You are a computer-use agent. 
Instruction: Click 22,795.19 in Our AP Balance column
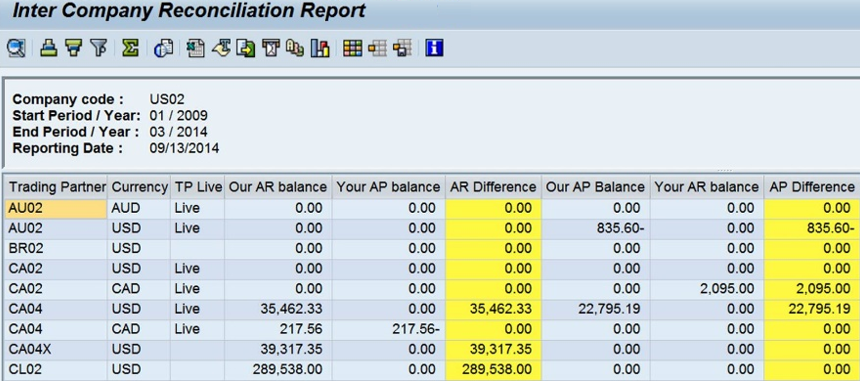tap(595, 309)
